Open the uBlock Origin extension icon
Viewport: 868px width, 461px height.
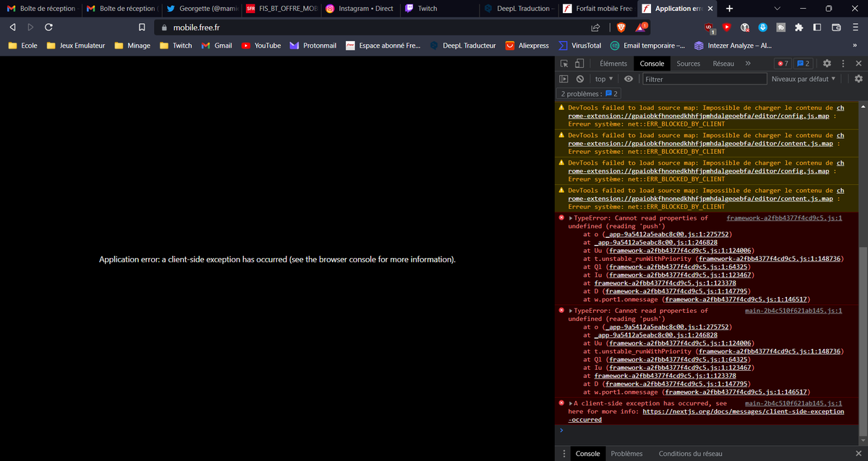(x=710, y=27)
